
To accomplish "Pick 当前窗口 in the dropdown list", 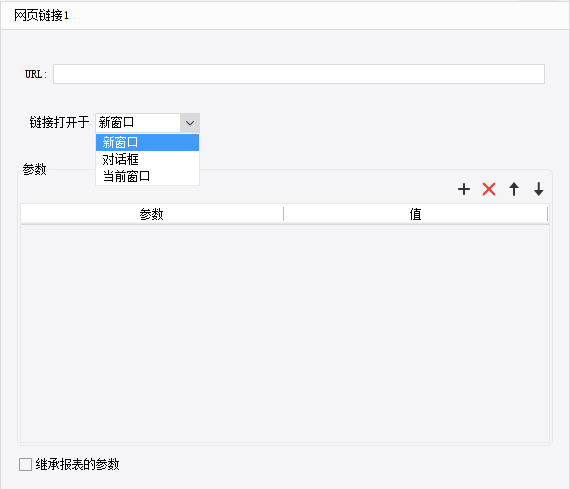I will click(x=147, y=176).
